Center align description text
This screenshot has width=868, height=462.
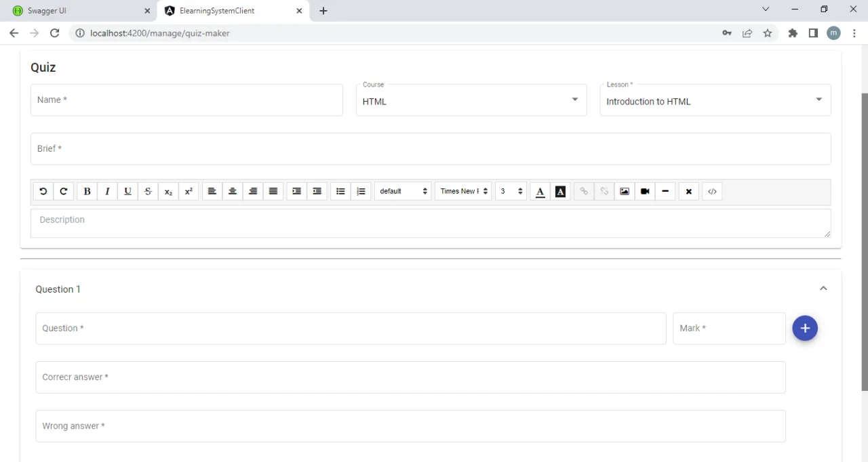(x=233, y=192)
